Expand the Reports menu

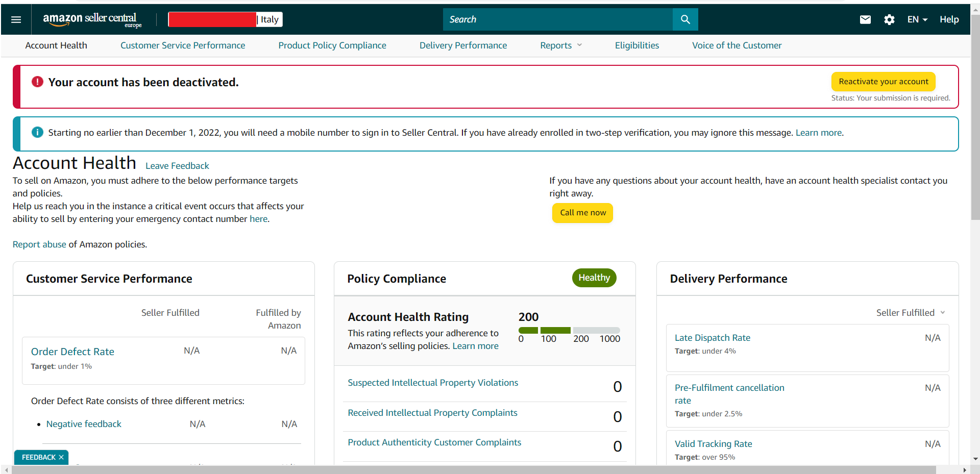[x=561, y=45]
